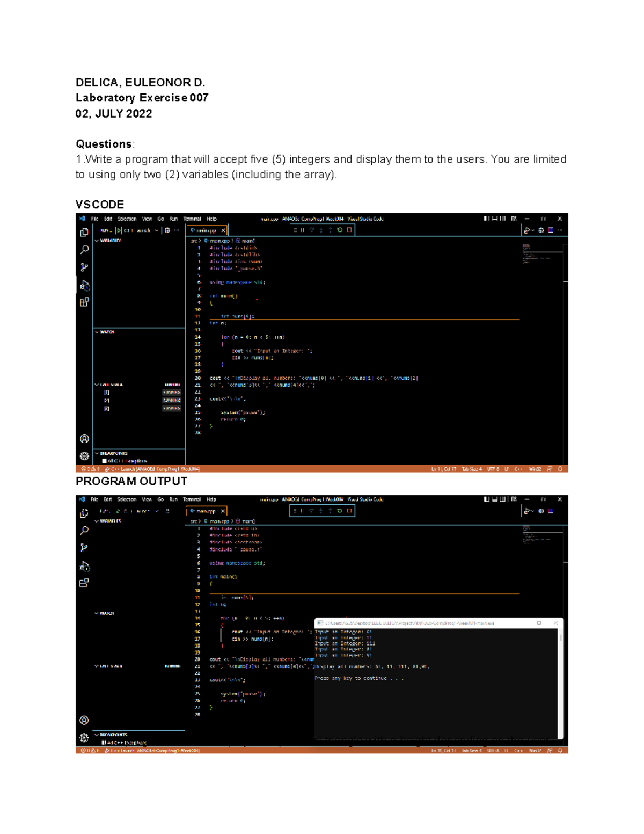Open Source Control icon in the top VS Code sidebar
This screenshot has width=644, height=834.
tap(84, 267)
